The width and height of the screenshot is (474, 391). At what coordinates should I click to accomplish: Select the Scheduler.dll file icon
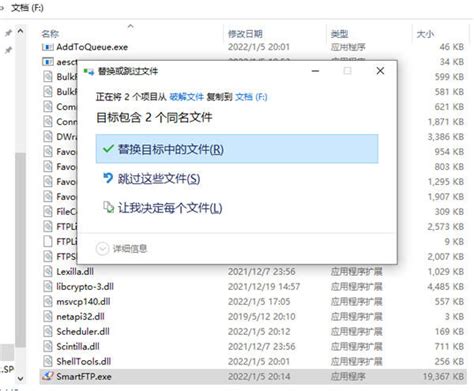tap(48, 331)
